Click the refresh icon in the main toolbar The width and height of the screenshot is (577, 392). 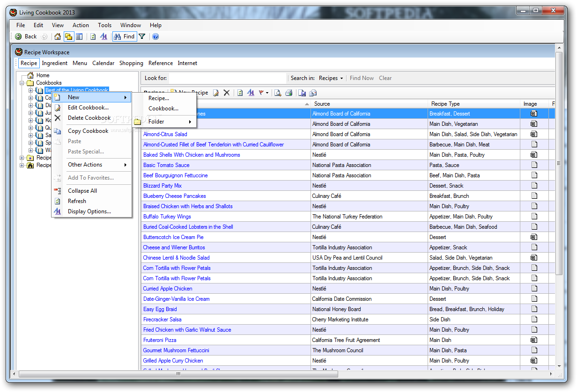click(x=93, y=36)
